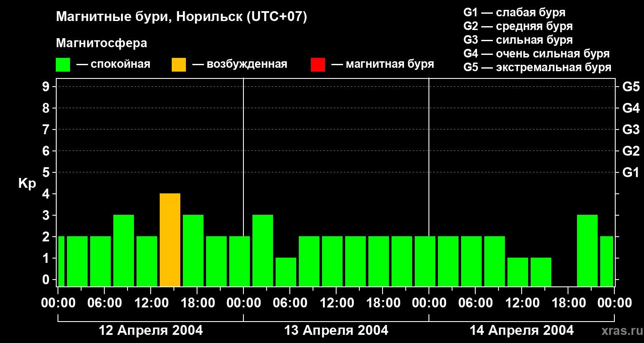The image size is (644, 343).
Task: Click the right-axis 'G2' level label
Action: (x=631, y=151)
